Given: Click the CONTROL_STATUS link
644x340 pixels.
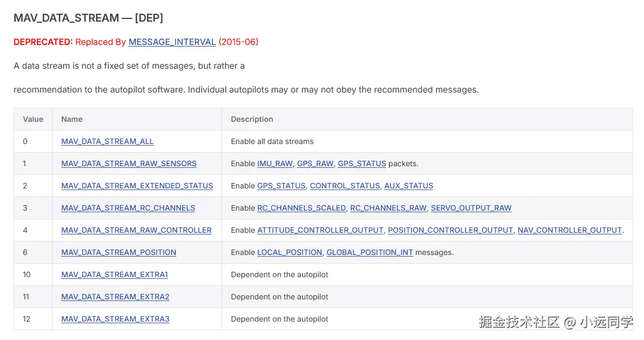Looking at the screenshot, I should (x=344, y=186).
